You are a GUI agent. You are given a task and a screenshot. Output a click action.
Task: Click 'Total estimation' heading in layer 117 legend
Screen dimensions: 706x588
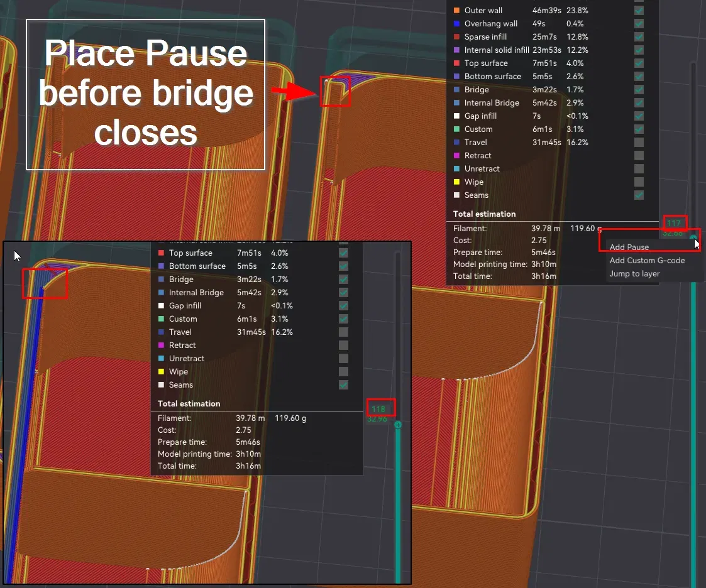(484, 214)
